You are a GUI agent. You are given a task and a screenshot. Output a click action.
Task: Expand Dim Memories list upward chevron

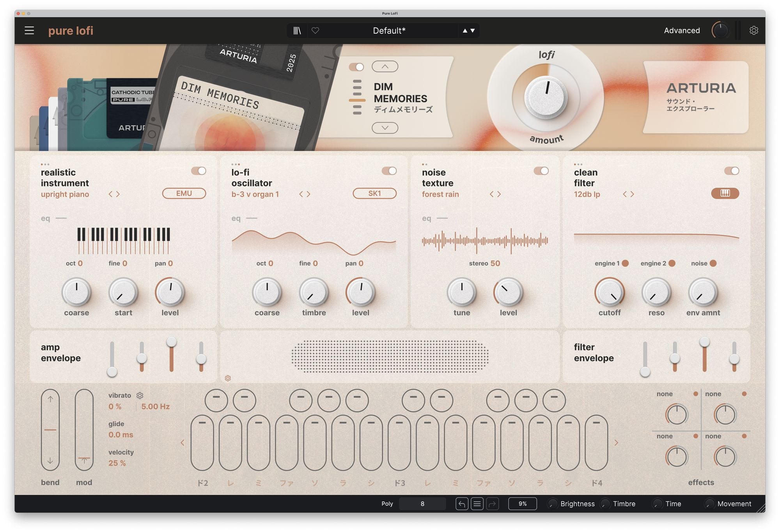[x=385, y=66]
